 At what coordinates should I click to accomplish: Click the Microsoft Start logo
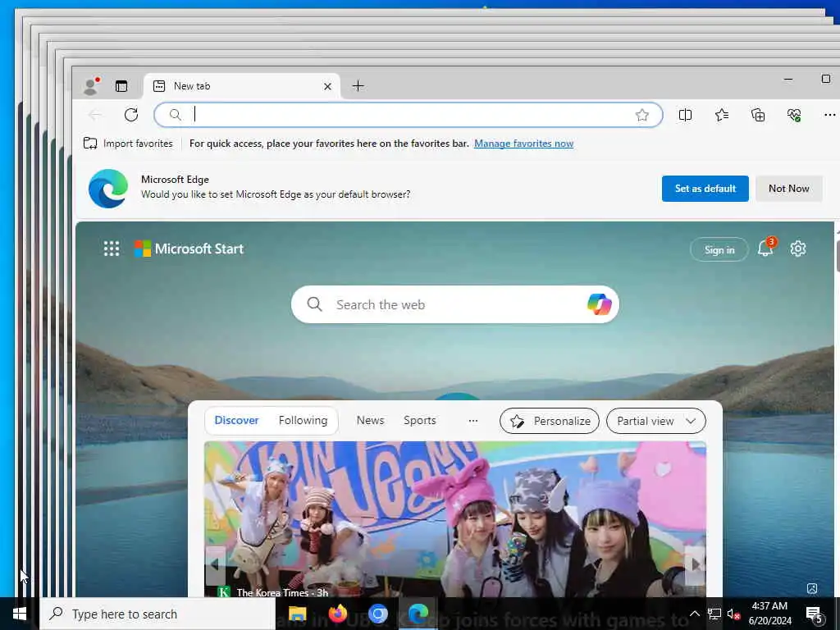(189, 249)
